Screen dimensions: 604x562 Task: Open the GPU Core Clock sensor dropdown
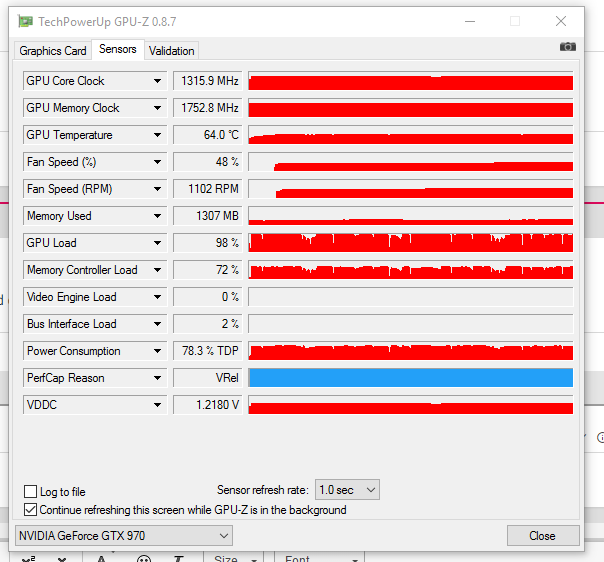pos(157,81)
